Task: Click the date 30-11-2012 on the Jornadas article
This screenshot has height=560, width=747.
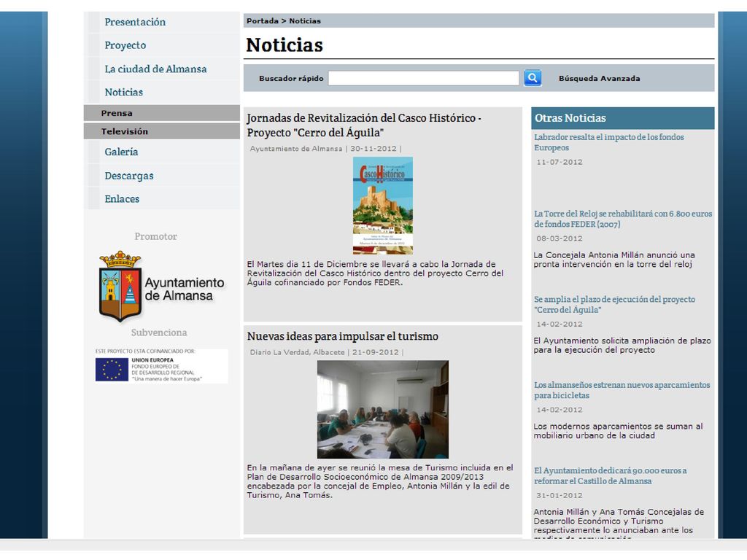Action: 373,149
